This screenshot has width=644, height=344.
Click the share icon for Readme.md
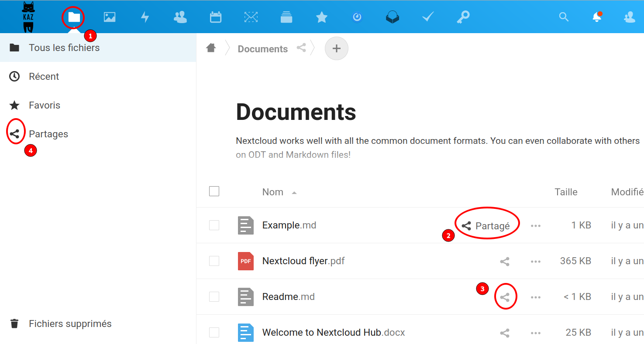pos(505,297)
